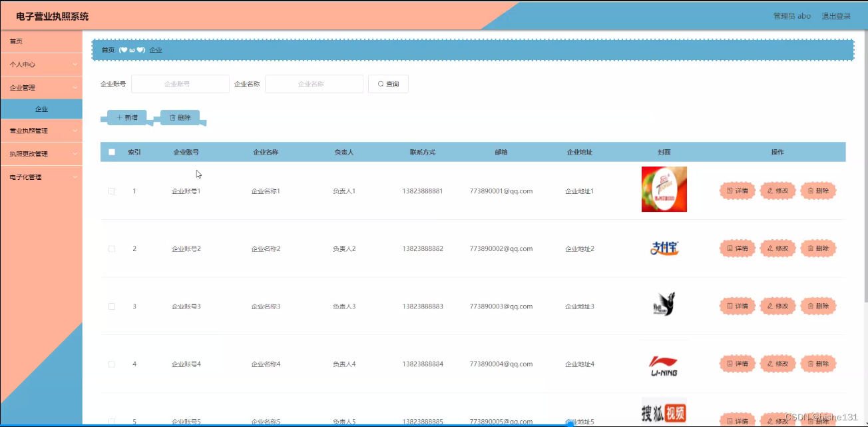The image size is (868, 427).
Task: Expand the 个人中心 sidebar menu
Action: click(41, 64)
